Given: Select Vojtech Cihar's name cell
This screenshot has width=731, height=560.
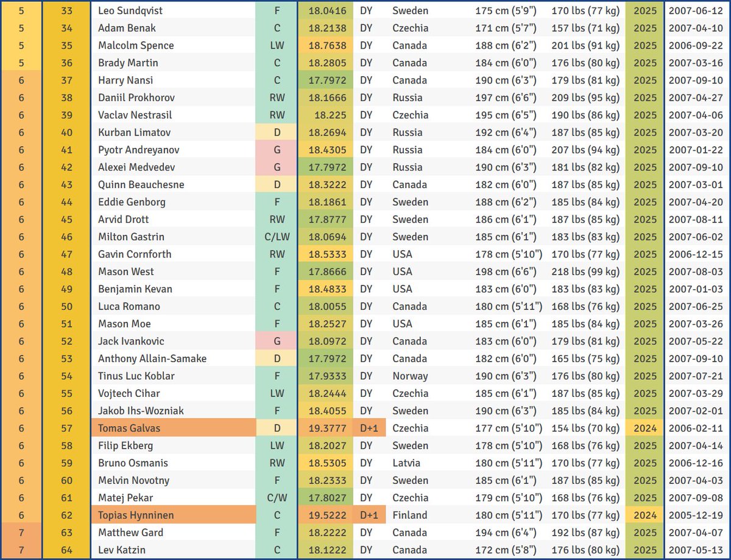Looking at the screenshot, I should (173, 393).
